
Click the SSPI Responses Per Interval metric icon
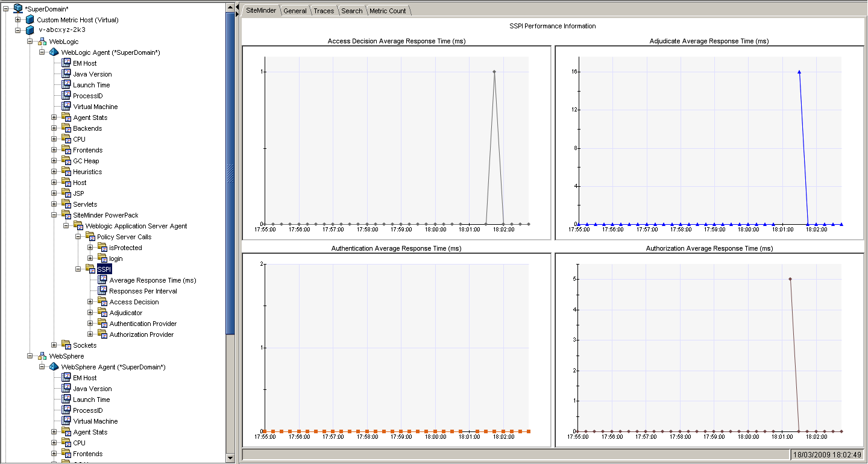coord(102,291)
